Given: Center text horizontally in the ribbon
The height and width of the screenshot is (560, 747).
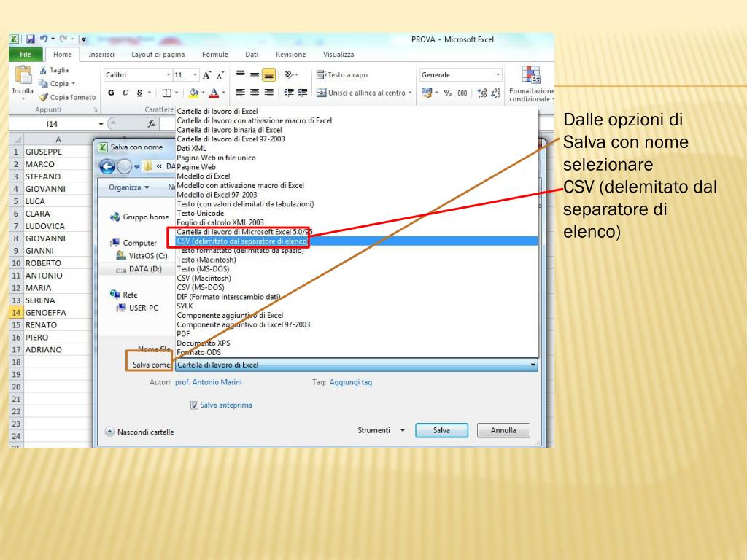Looking at the screenshot, I should (x=255, y=93).
